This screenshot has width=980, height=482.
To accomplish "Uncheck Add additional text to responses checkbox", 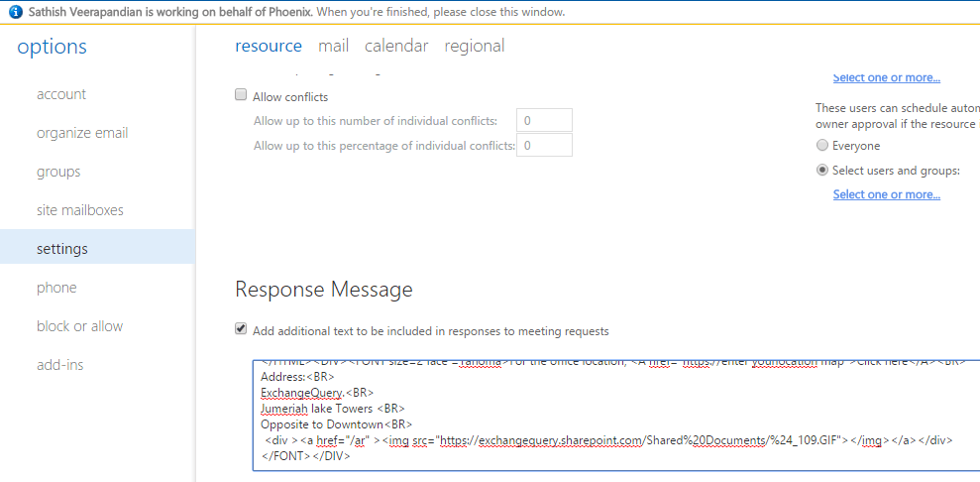I will 241,329.
